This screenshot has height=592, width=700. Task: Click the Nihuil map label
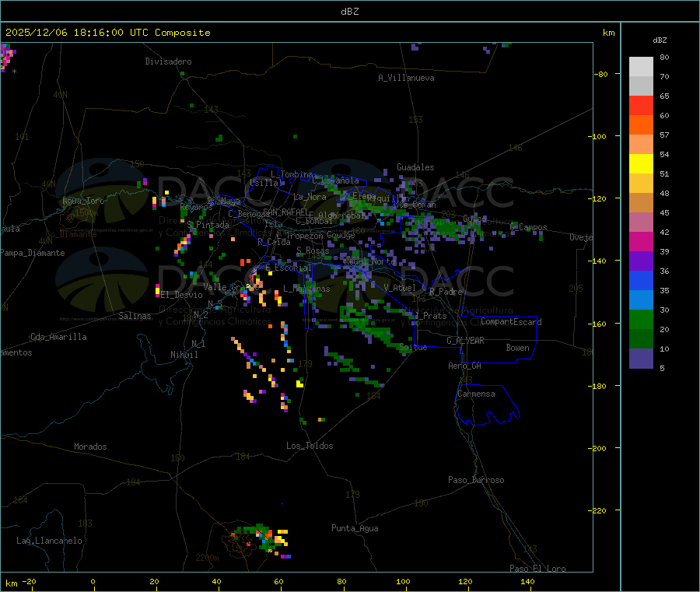pos(184,355)
